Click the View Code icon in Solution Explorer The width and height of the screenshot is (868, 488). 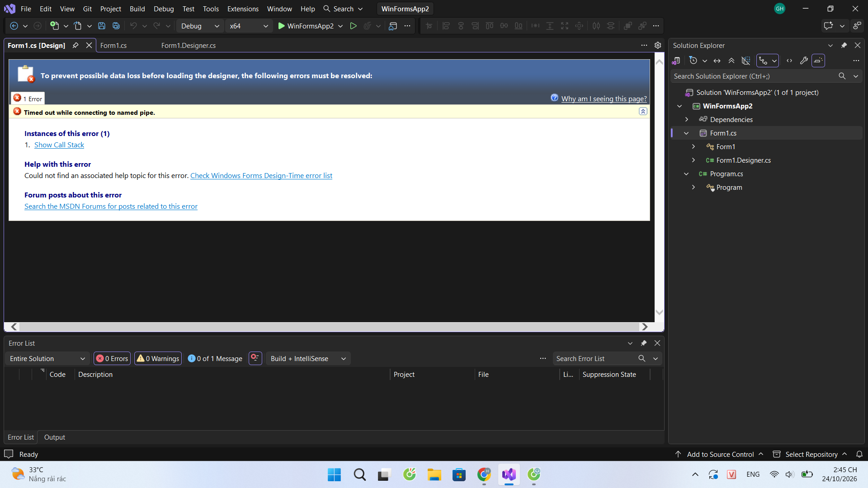coord(789,61)
